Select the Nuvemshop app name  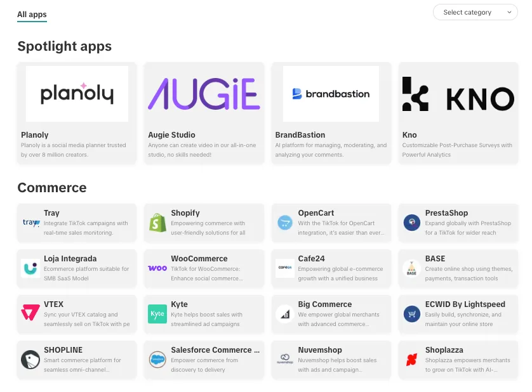(320, 350)
